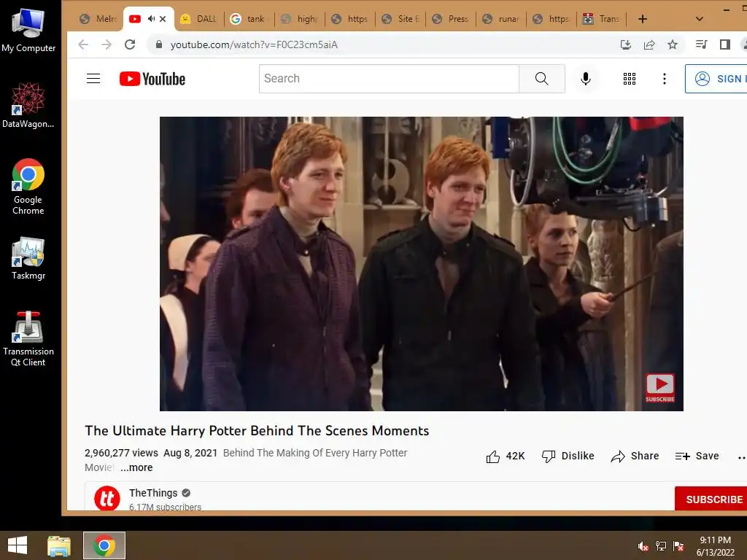Switch to the DALL tab

pyautogui.click(x=198, y=19)
